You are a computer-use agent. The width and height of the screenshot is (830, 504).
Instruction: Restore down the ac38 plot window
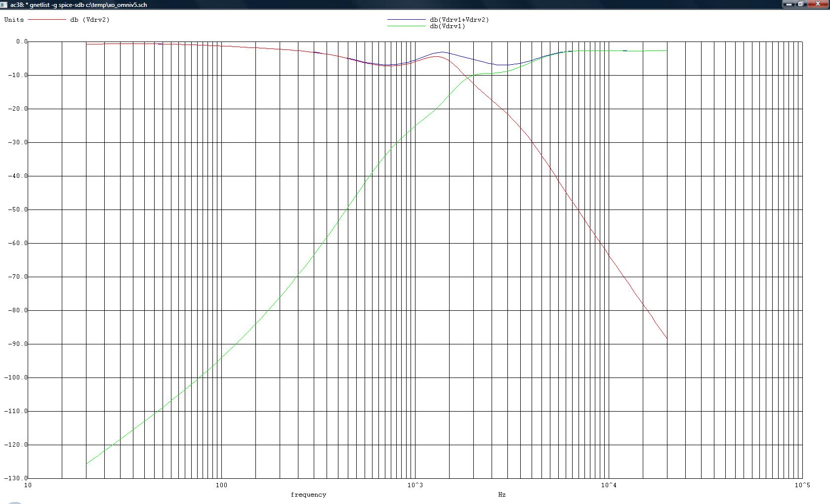click(x=801, y=3)
